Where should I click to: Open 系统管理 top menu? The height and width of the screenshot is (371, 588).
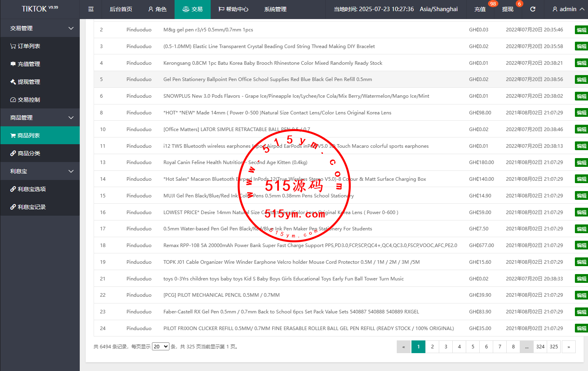[275, 9]
